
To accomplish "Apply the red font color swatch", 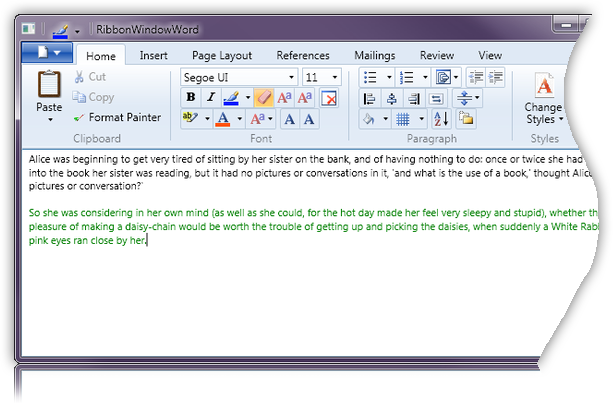I will [x=223, y=119].
